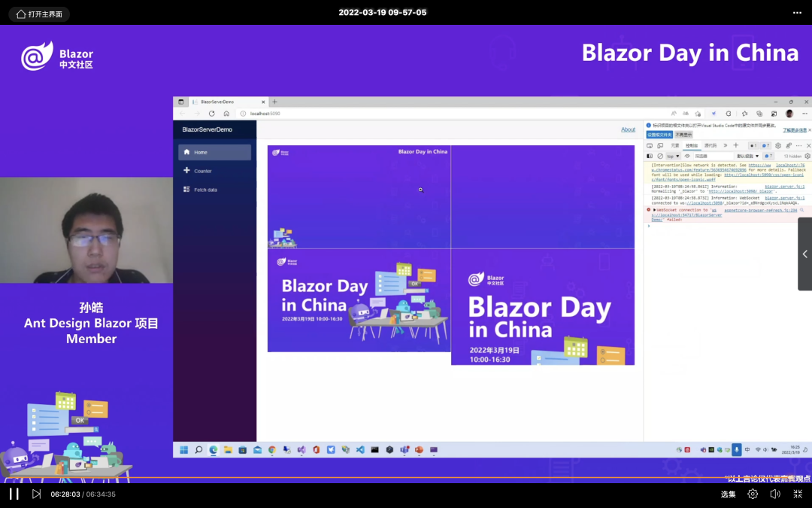Open the aspnetcore-browser-refresh.js source link
812x508 pixels.
point(760,210)
